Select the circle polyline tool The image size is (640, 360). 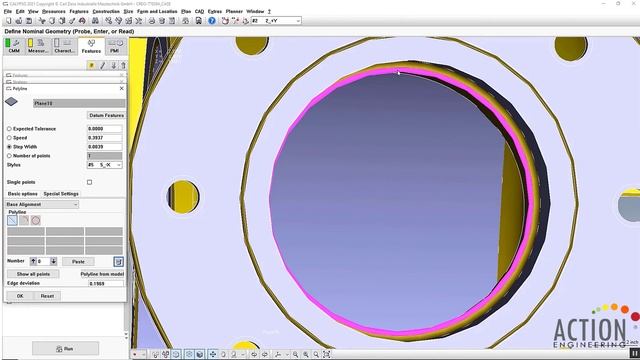(x=36, y=220)
